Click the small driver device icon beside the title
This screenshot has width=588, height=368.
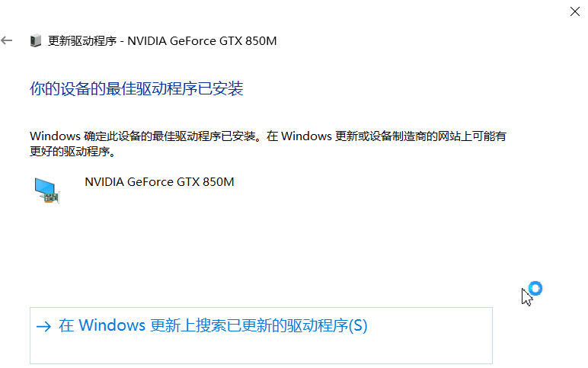coord(35,41)
